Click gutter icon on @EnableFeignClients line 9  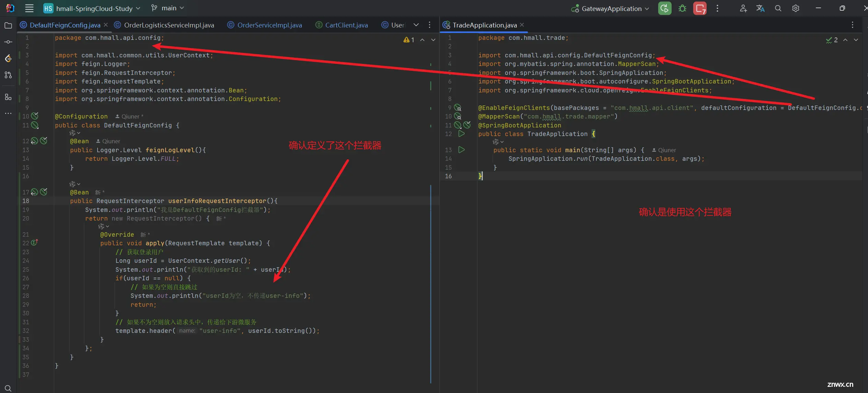coord(458,108)
